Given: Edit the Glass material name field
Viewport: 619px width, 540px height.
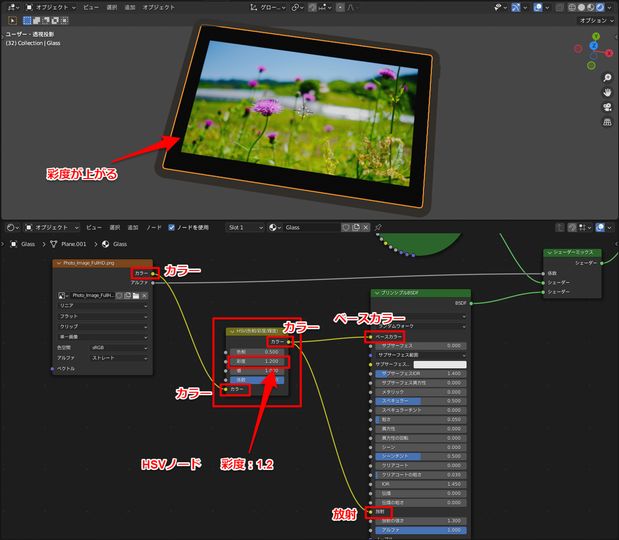Looking at the screenshot, I should (311, 227).
